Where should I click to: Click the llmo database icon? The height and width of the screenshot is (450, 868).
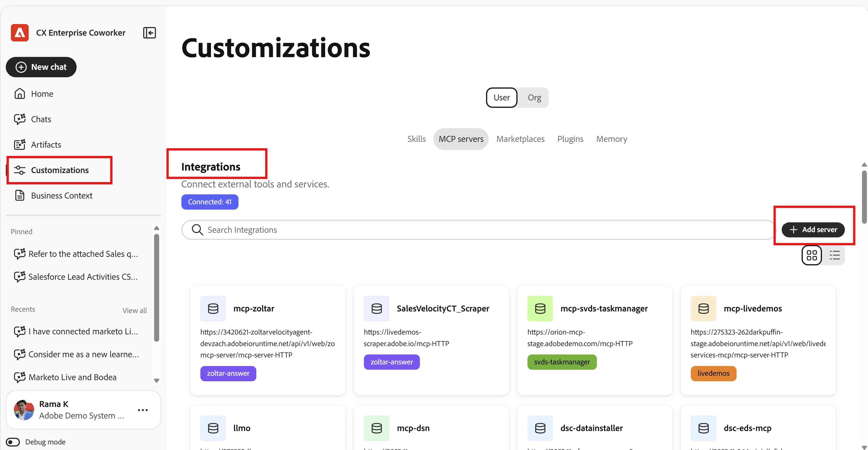point(213,428)
